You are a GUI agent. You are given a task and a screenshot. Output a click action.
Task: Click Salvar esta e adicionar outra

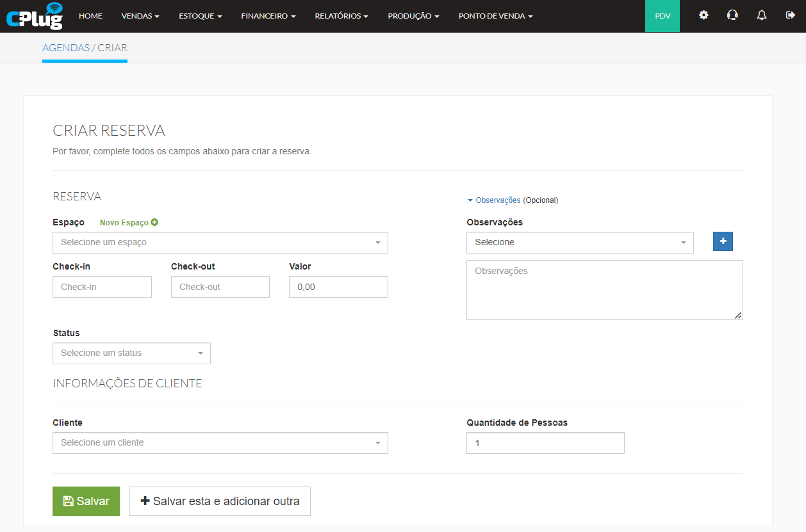point(220,501)
